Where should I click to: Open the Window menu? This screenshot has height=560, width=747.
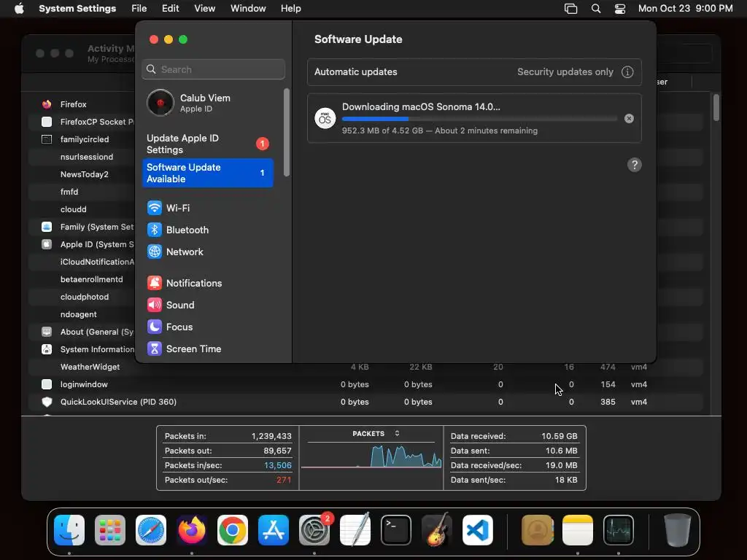(x=248, y=9)
